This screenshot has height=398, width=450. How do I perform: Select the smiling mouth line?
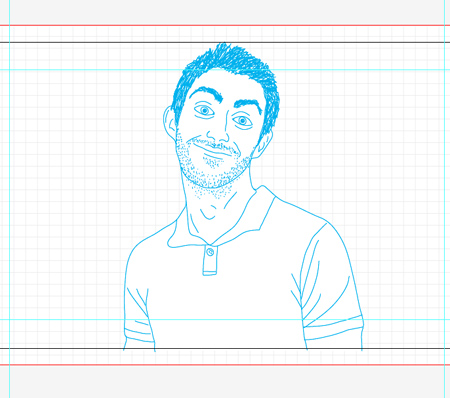coord(212,149)
